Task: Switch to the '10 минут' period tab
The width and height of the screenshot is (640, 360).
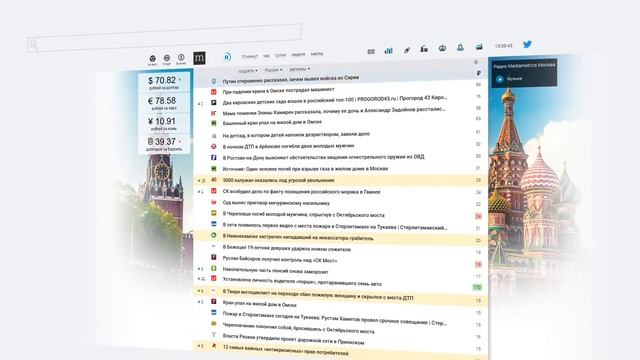Action: point(249,56)
